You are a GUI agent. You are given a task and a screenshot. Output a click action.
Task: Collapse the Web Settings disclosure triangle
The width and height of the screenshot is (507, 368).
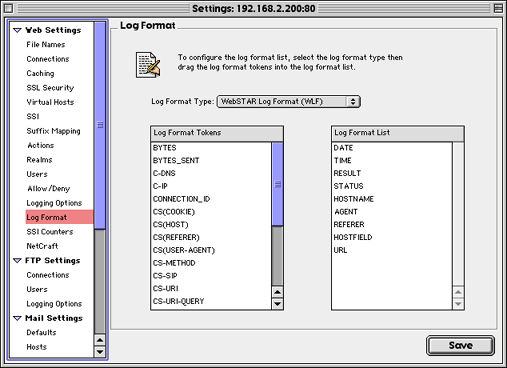[x=17, y=30]
